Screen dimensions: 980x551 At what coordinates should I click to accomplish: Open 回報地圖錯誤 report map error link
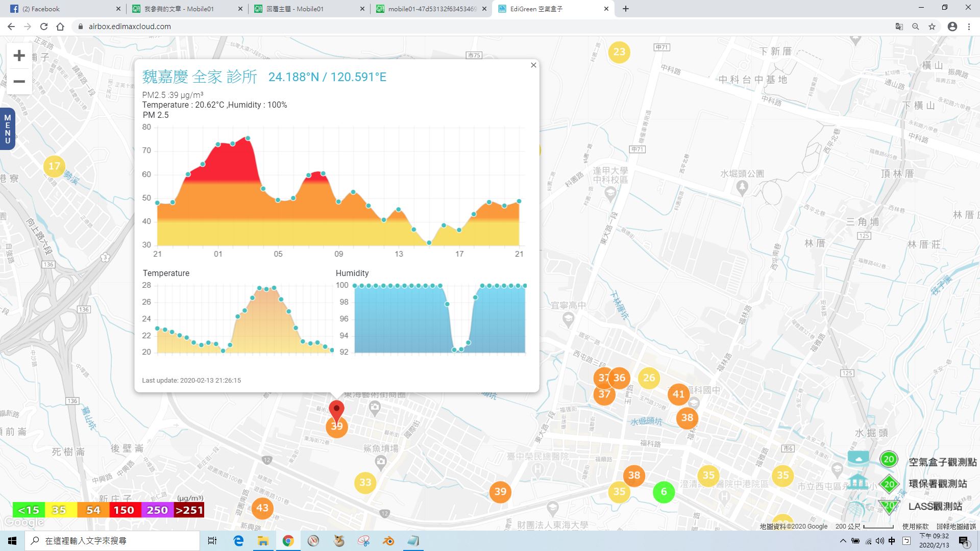point(956,527)
